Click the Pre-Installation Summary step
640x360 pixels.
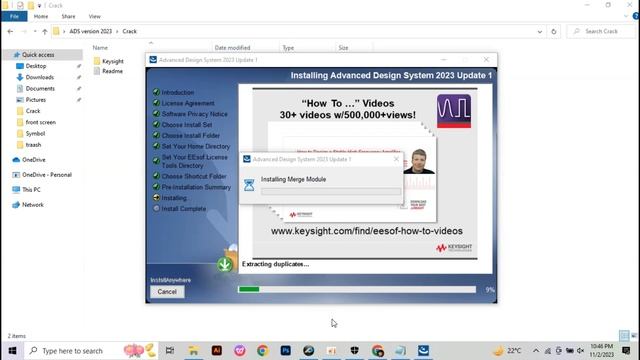pos(196,187)
